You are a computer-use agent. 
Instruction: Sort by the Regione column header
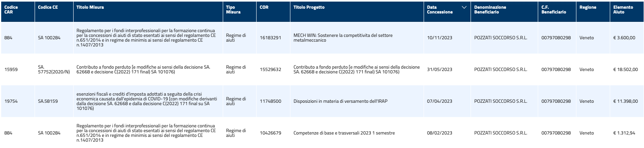588,7
